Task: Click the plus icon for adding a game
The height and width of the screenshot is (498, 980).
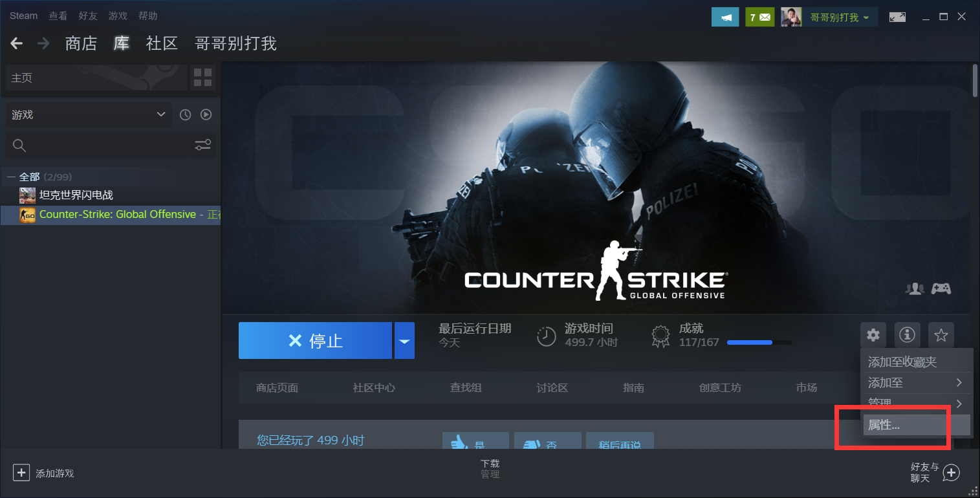Action: tap(21, 473)
